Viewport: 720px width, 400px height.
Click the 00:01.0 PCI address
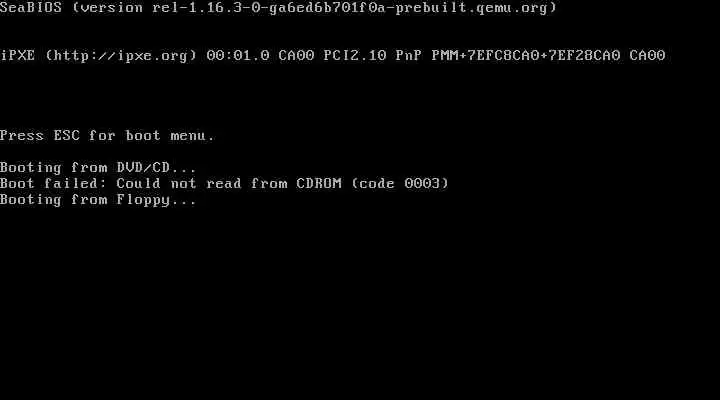[x=238, y=56]
